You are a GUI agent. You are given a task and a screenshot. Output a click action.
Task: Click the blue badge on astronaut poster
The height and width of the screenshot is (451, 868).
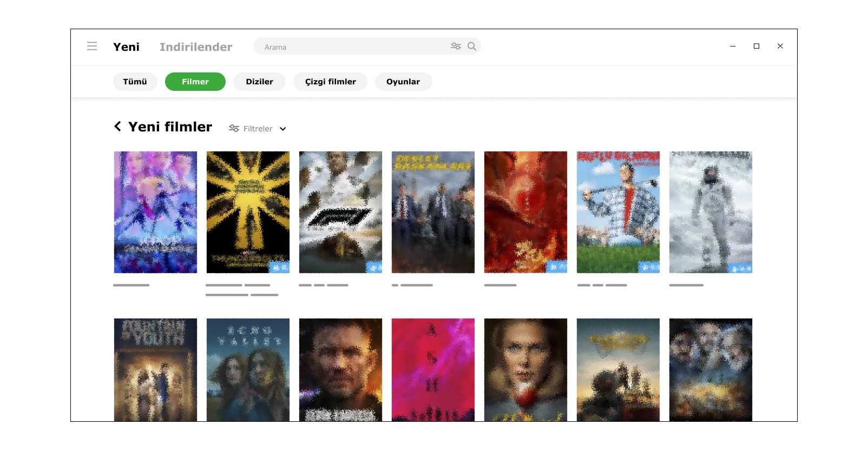coord(741,267)
